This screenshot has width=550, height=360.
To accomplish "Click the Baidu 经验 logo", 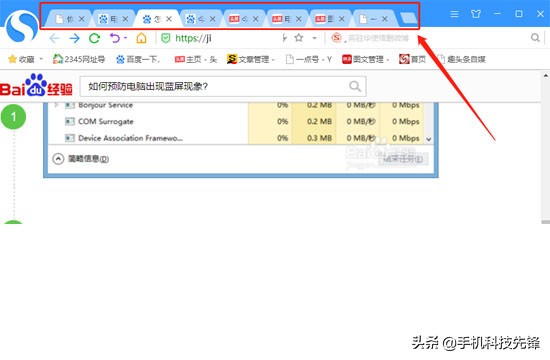I will click(x=36, y=85).
